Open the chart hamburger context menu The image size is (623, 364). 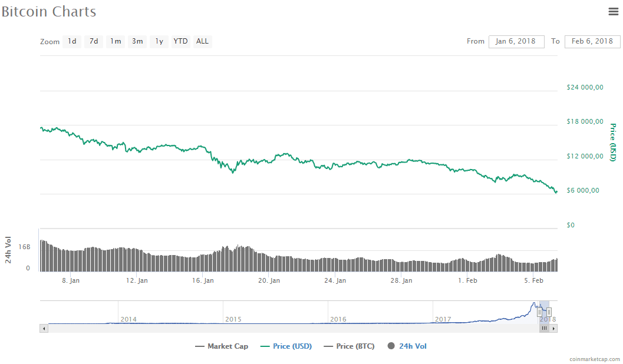tap(614, 12)
